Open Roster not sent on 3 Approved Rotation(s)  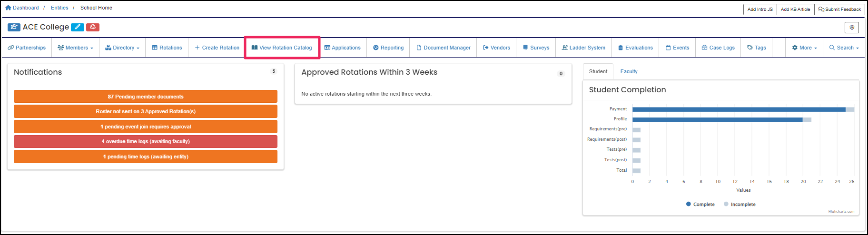click(x=146, y=111)
